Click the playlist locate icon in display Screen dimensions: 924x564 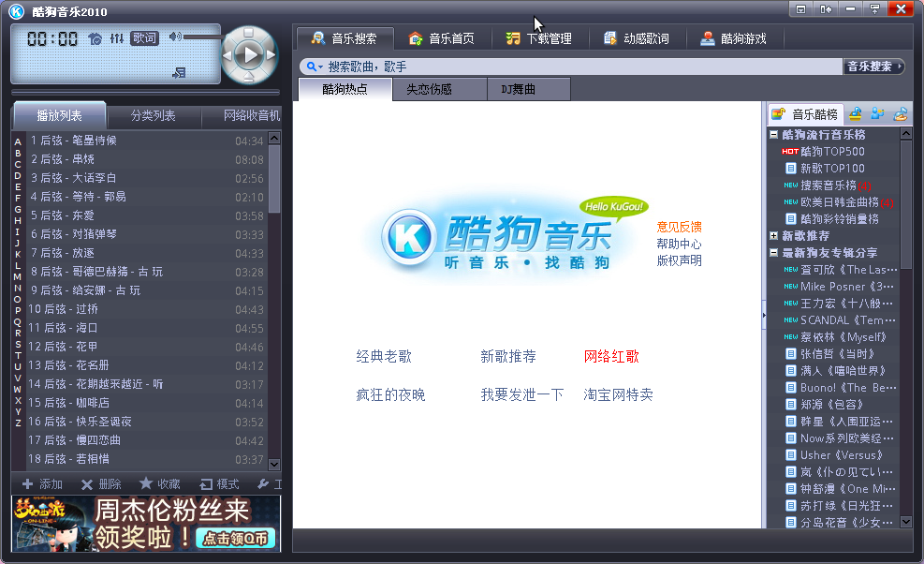pyautogui.click(x=179, y=72)
